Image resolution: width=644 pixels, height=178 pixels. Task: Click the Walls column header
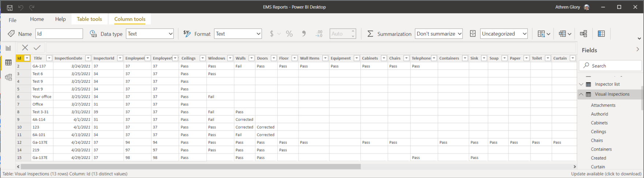(x=240, y=58)
